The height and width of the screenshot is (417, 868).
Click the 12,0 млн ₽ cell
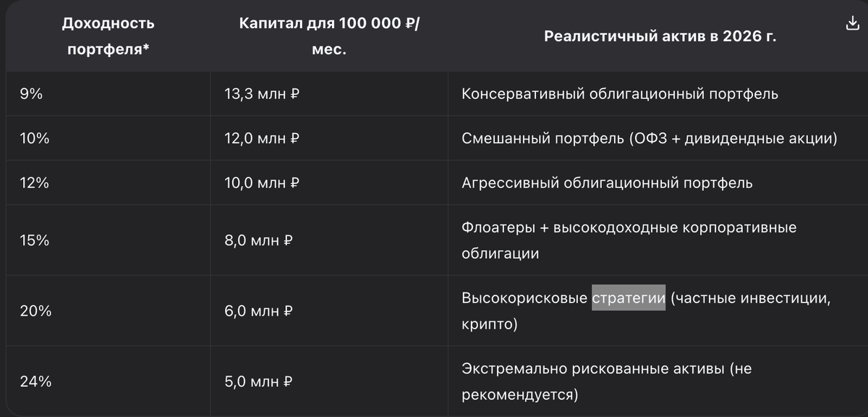point(329,138)
